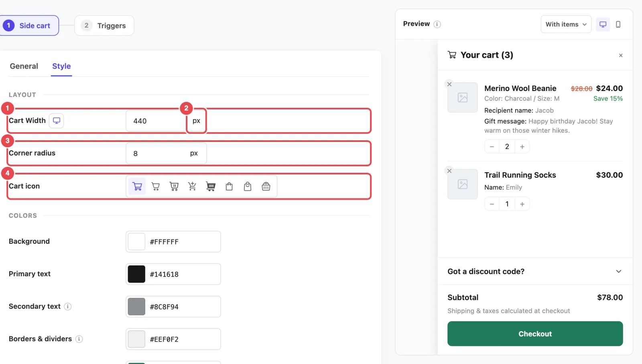This screenshot has width=642, height=364.
Task: Click Merino Wool Beanie image placeholder
Action: pyautogui.click(x=463, y=97)
